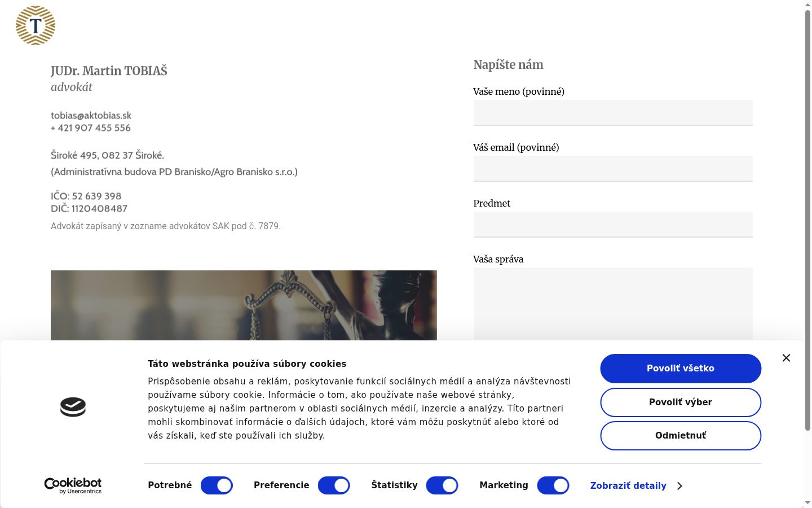Screen dimensions: 812x508
Task: Disable the Preferencie cookies switch
Action: click(x=334, y=485)
